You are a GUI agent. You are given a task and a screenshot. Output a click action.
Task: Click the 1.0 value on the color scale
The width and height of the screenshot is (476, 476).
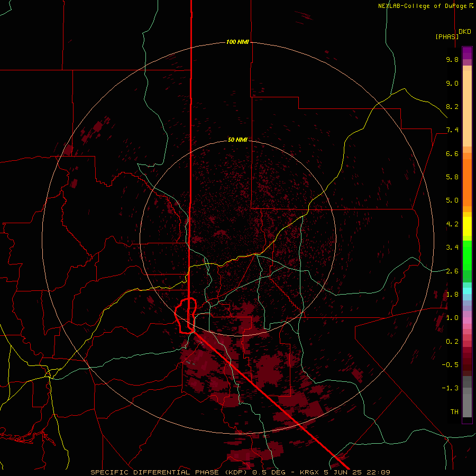coord(452,317)
